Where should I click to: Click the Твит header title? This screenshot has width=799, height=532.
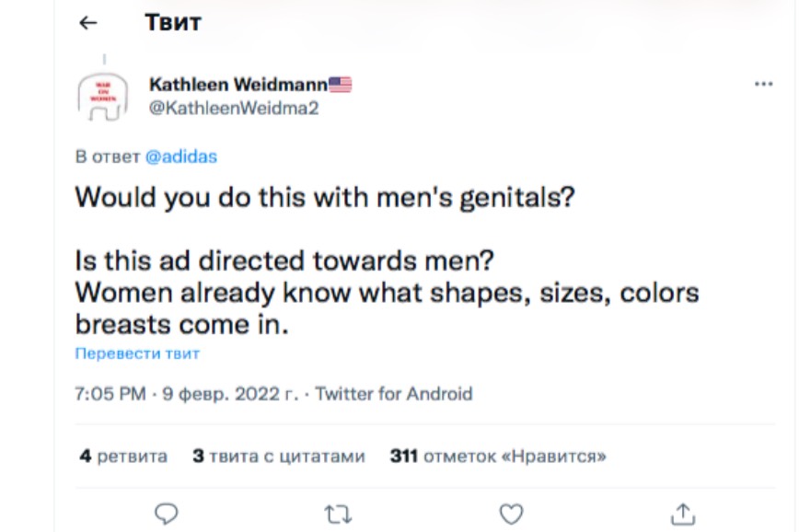173,22
